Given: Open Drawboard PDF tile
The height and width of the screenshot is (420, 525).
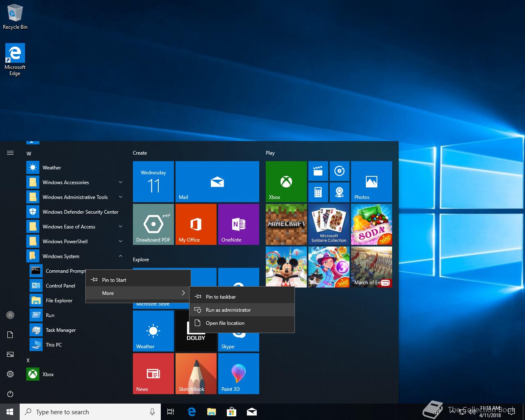Looking at the screenshot, I should pos(153,224).
